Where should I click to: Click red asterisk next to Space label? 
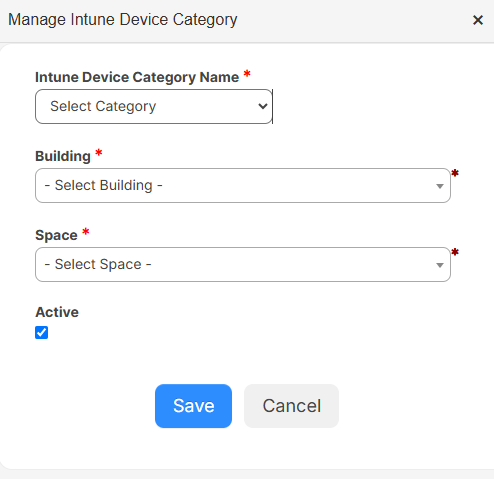point(86,232)
